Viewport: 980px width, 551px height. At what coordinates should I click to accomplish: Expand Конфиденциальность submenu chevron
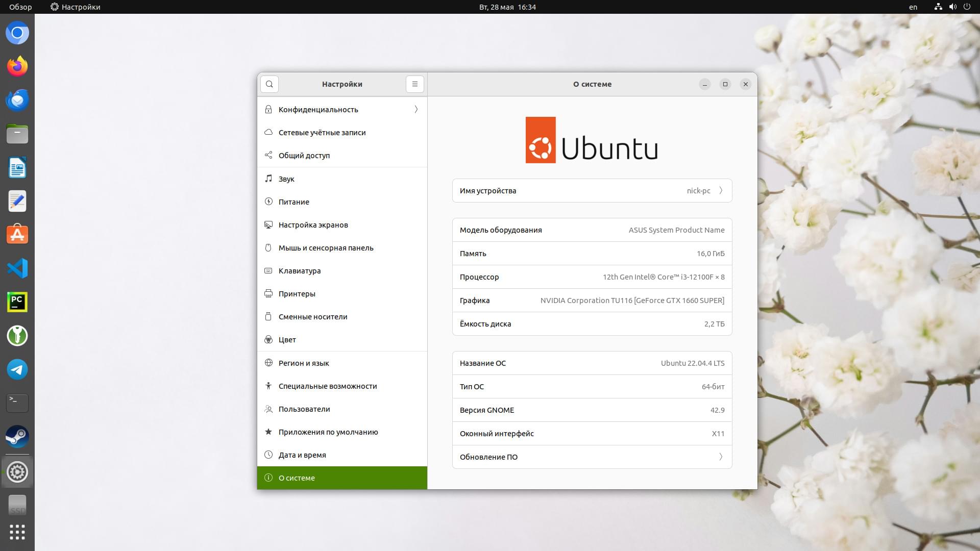point(416,109)
